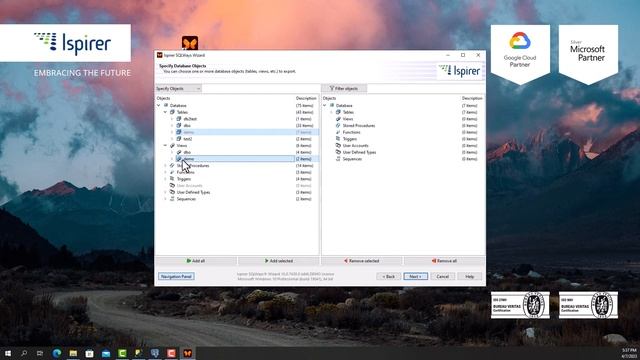Collapse the Views node in left tree
Viewport: 640px width, 360px height.
coord(165,145)
